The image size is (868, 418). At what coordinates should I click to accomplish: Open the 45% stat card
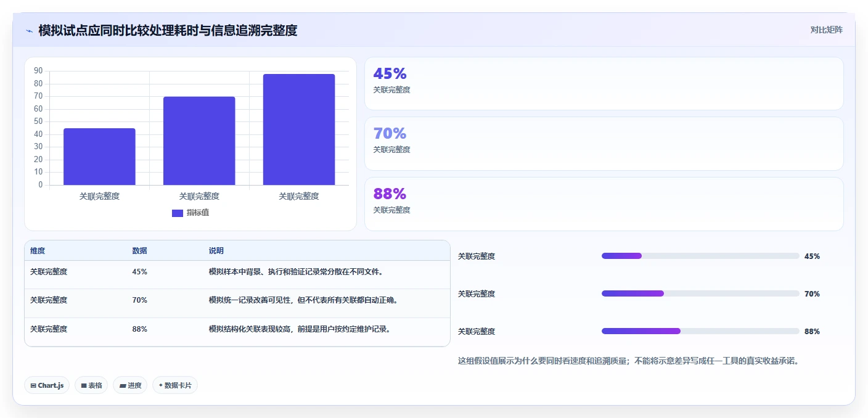604,83
